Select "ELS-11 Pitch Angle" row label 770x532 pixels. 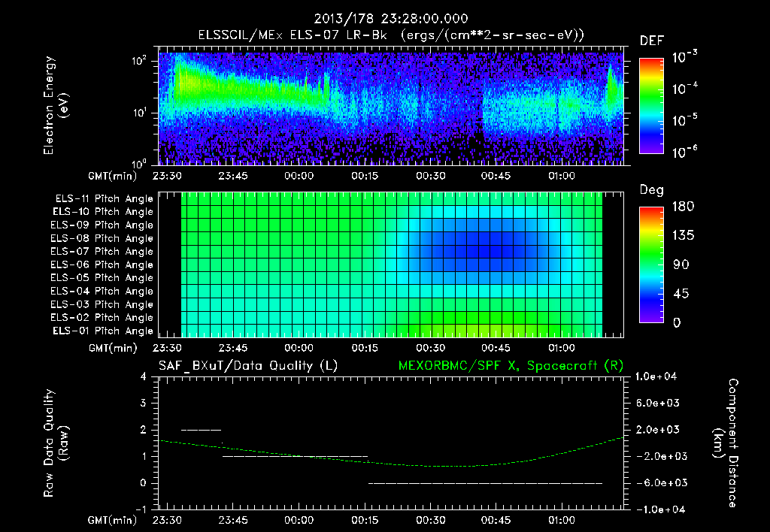pos(104,199)
